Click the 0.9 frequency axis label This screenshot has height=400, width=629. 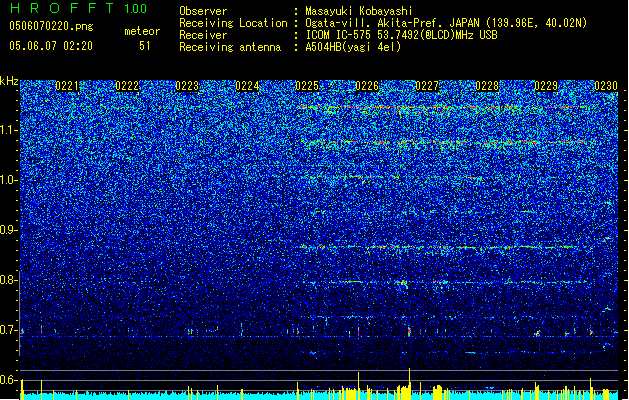(x=9, y=230)
